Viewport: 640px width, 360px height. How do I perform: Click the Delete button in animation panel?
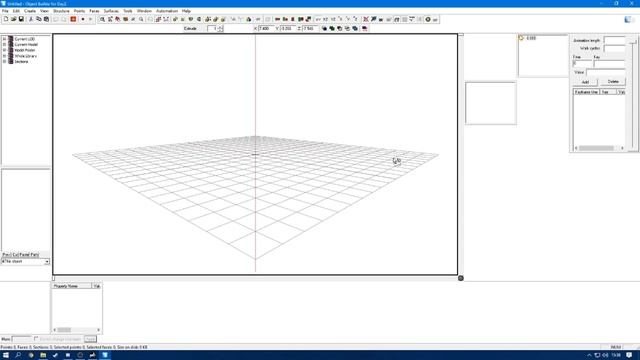tap(613, 82)
